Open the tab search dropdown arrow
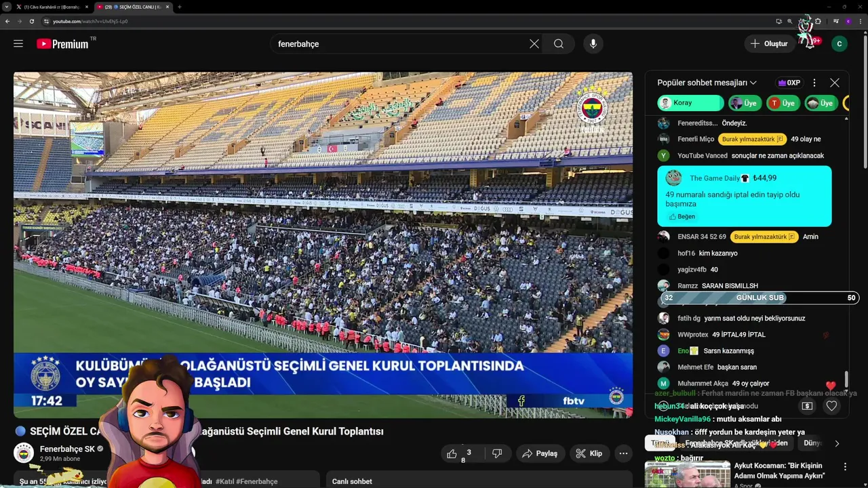The image size is (868, 488). click(x=7, y=7)
